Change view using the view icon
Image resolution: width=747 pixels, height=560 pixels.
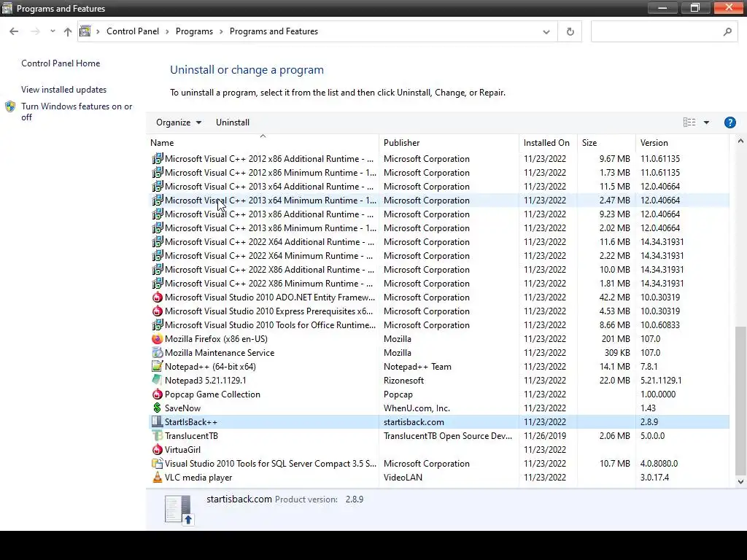(689, 122)
